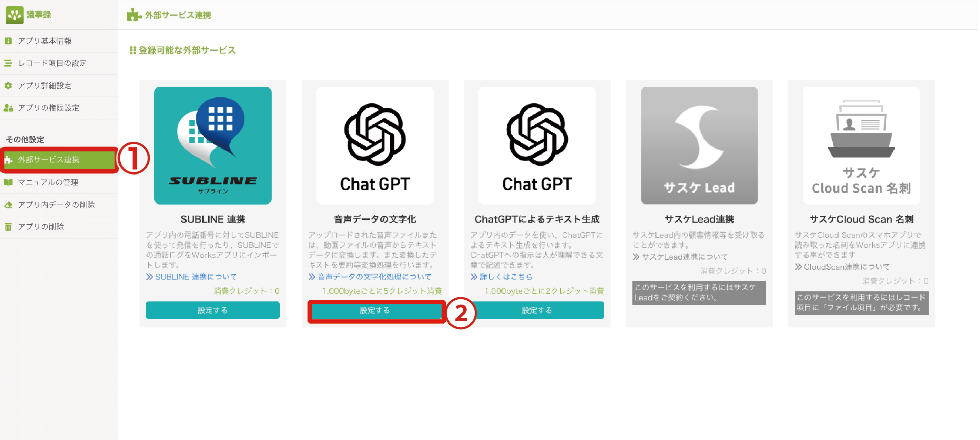Image resolution: width=980 pixels, height=440 pixels.
Task: Click the サスケ Lead thumbnail
Action: [699, 146]
